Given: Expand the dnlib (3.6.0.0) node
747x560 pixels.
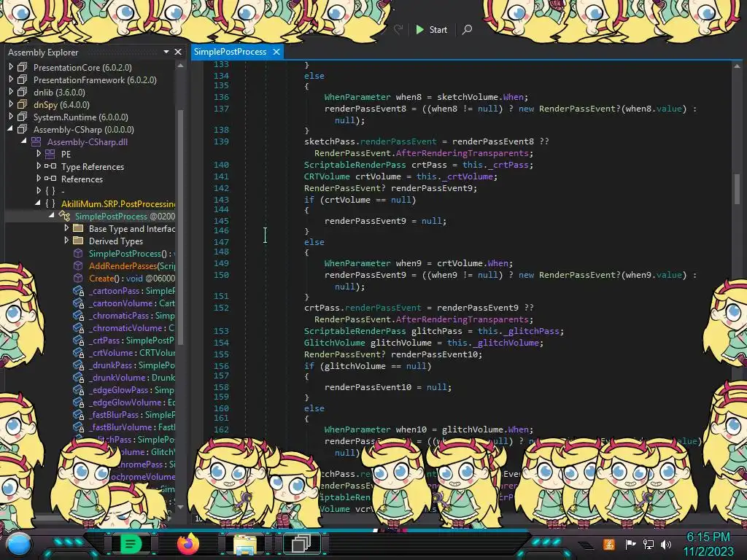Looking at the screenshot, I should 11,92.
